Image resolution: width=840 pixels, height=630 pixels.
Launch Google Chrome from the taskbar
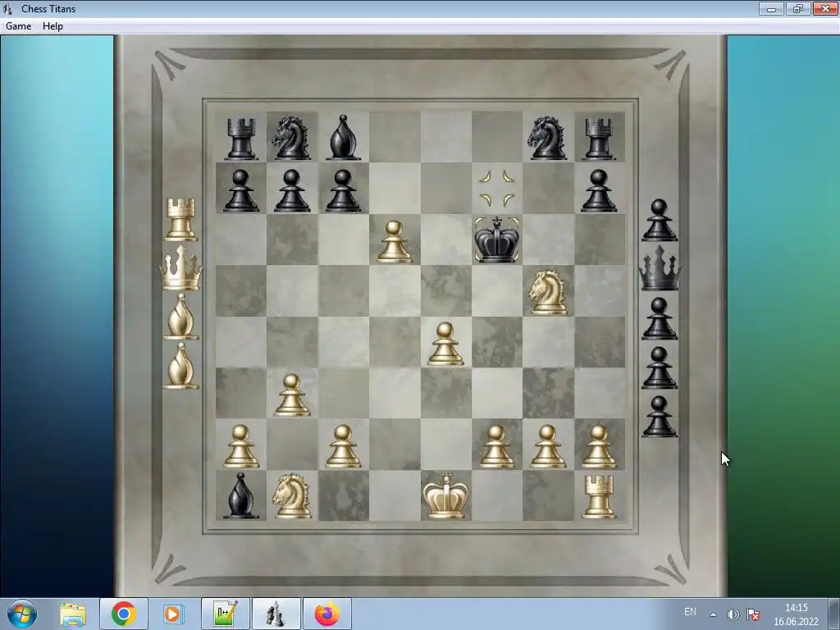point(123,614)
